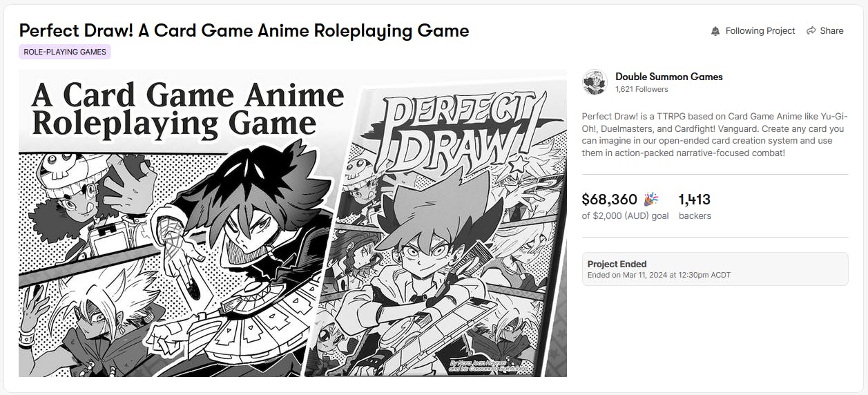868x395 pixels.
Task: Click the bell icon beside Following Project
Action: pos(715,31)
